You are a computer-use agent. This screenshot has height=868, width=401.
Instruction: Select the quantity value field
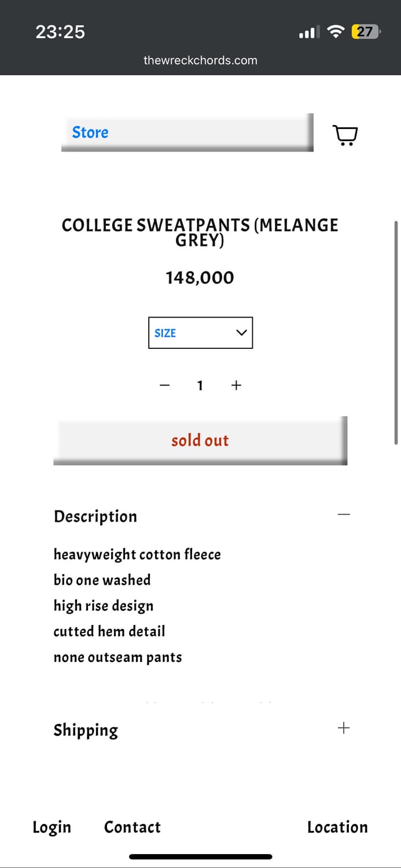pyautogui.click(x=200, y=385)
